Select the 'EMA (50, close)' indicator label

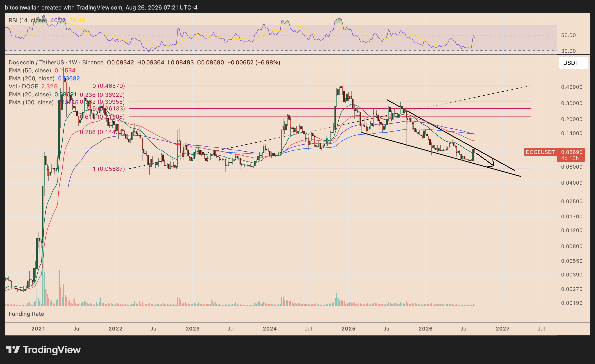tap(30, 70)
